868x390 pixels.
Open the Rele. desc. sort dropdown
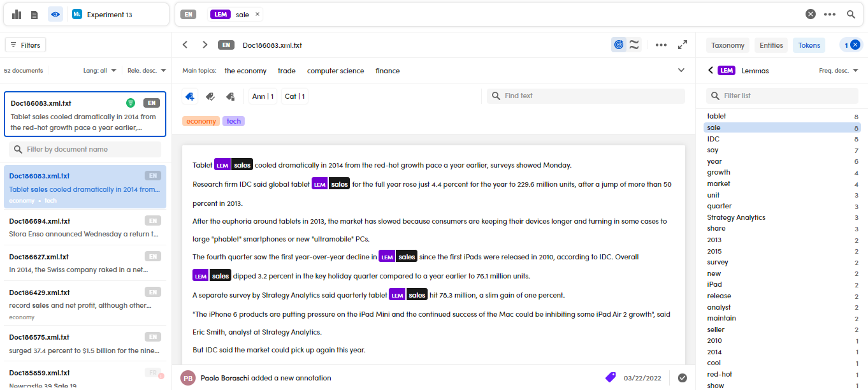pyautogui.click(x=147, y=71)
